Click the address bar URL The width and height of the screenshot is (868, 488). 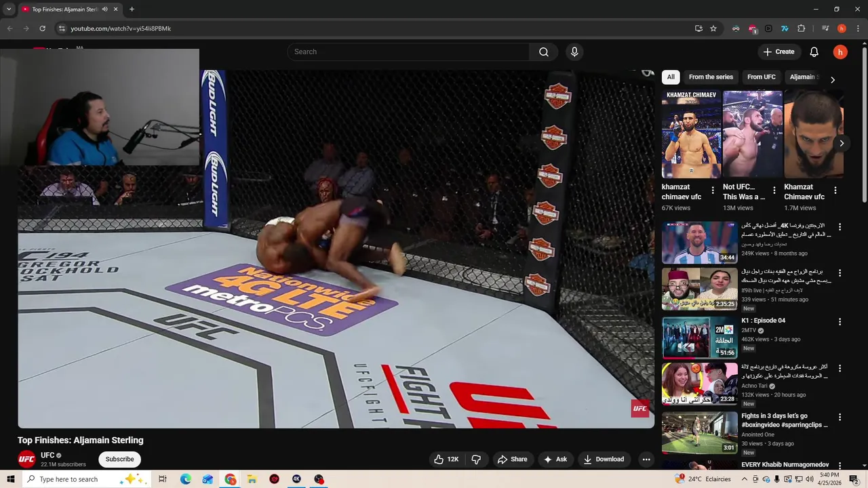(121, 28)
